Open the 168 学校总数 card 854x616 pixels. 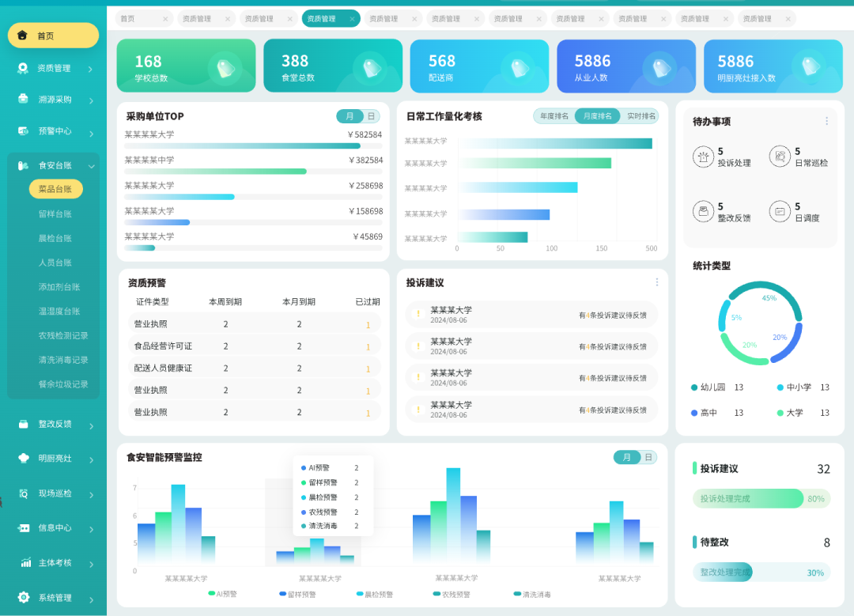click(x=186, y=66)
